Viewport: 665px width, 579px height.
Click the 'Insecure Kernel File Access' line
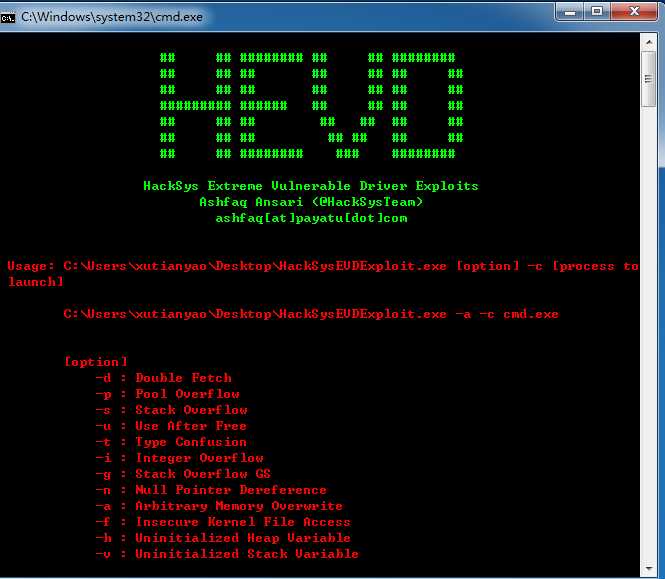click(x=223, y=522)
